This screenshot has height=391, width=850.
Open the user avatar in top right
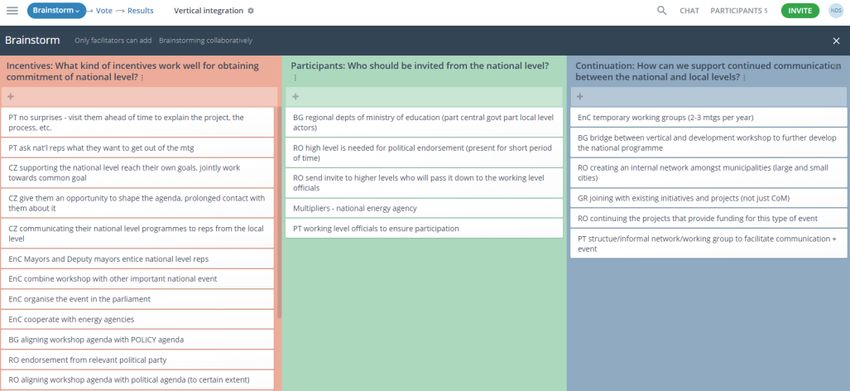coord(836,11)
